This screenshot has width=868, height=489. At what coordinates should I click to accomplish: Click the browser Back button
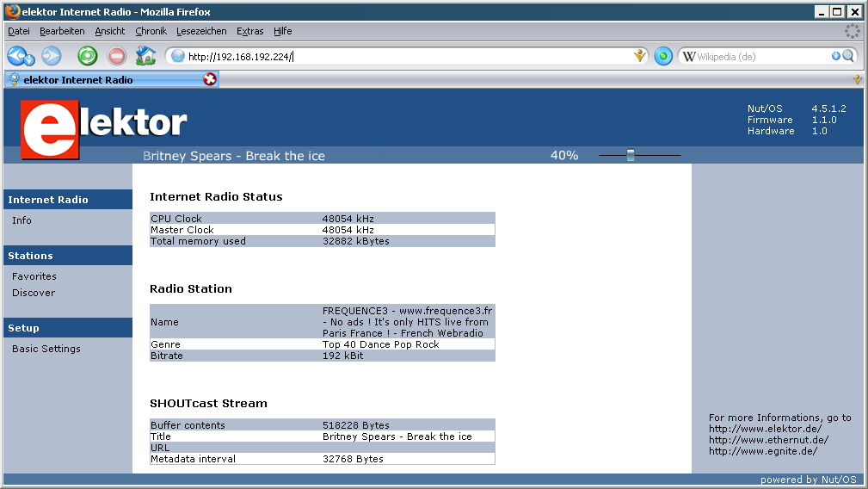pyautogui.click(x=19, y=56)
